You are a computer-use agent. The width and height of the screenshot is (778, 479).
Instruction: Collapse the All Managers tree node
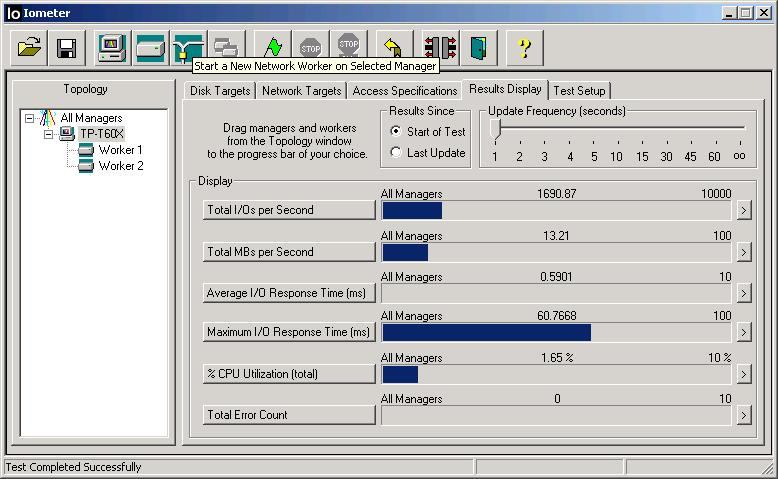(29, 118)
